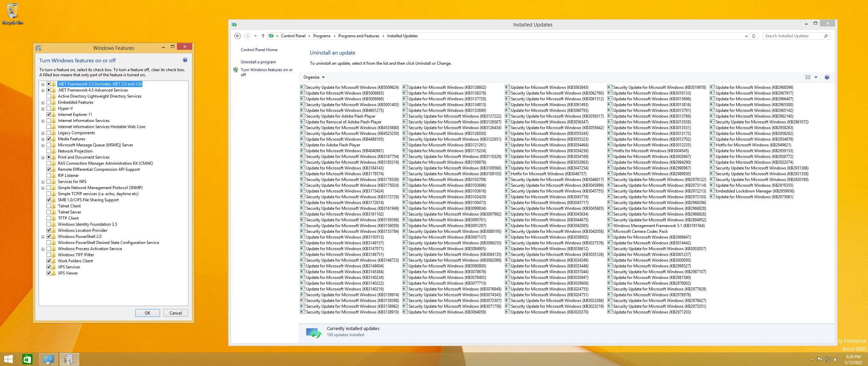The width and height of the screenshot is (868, 366).
Task: Expand the Embedded Features node
Action: 43,103
